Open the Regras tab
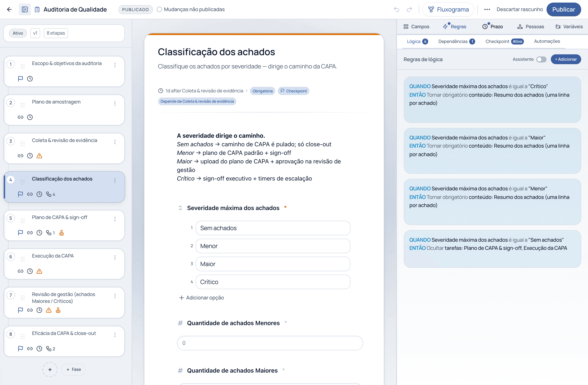 pyautogui.click(x=455, y=27)
